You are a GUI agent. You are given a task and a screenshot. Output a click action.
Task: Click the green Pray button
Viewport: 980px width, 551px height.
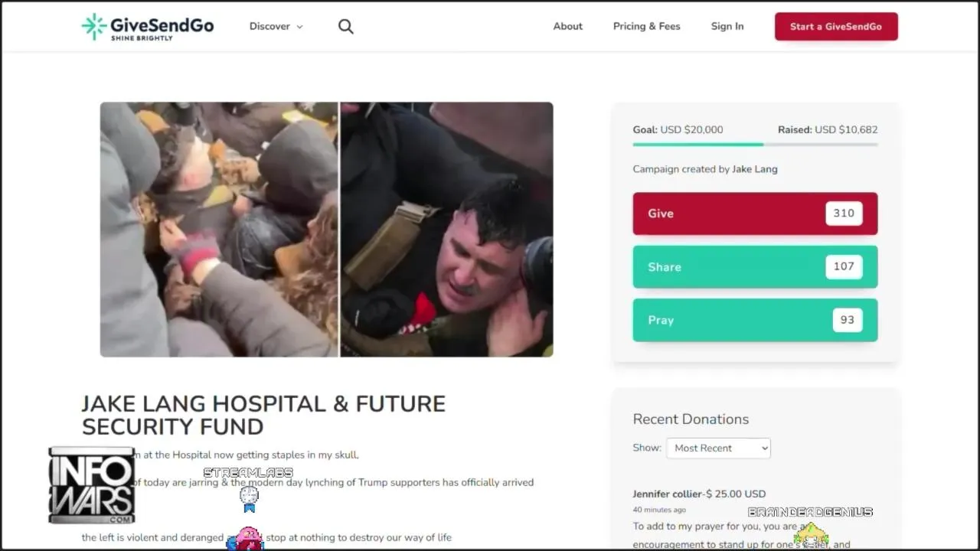pyautogui.click(x=755, y=320)
